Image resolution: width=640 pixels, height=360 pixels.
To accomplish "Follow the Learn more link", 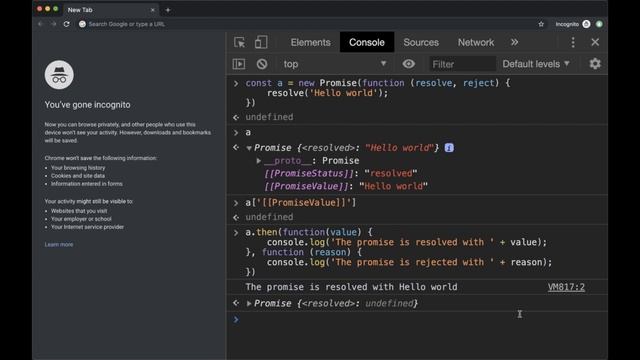I will (x=59, y=244).
